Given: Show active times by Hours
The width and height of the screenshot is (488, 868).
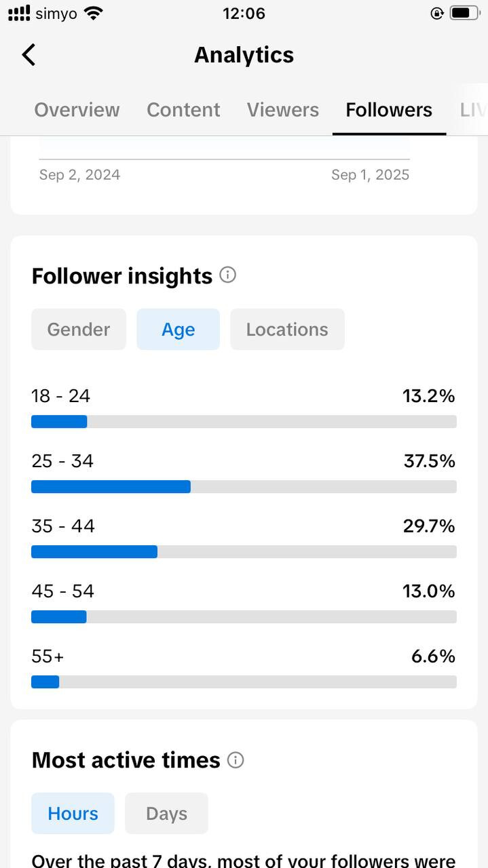Looking at the screenshot, I should point(73,814).
